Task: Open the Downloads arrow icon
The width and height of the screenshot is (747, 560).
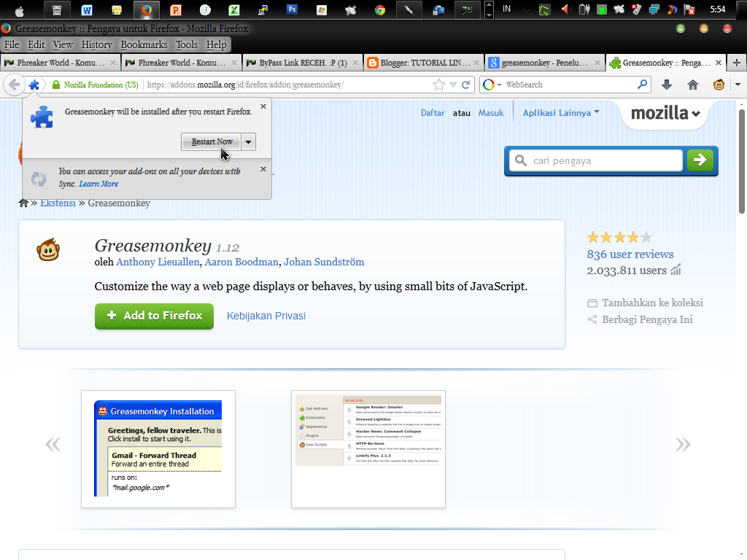Action: (x=666, y=85)
